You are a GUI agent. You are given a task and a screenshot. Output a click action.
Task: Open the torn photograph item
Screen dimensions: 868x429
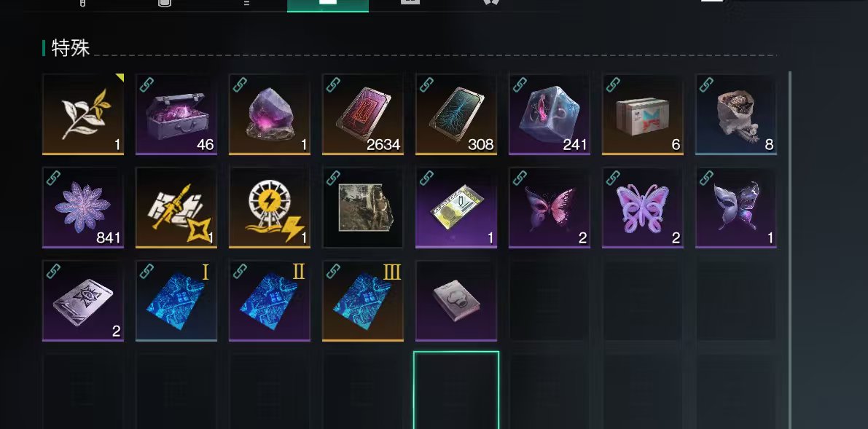[x=363, y=208]
